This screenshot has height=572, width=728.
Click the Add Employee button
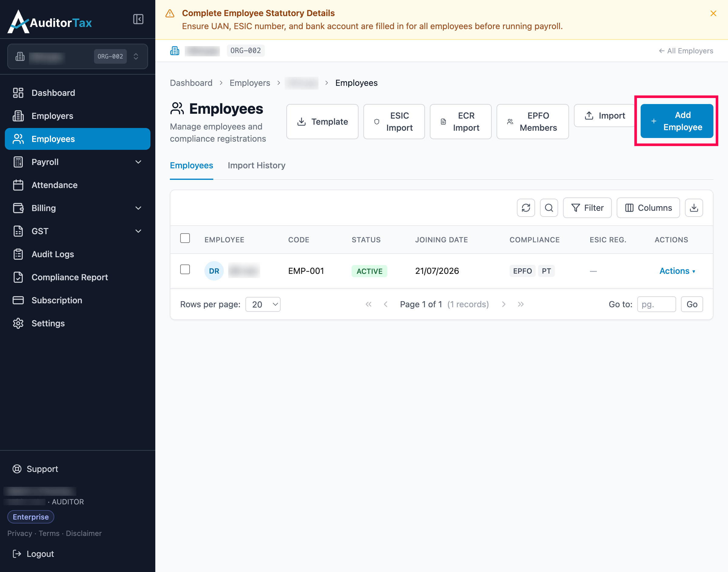point(677,121)
